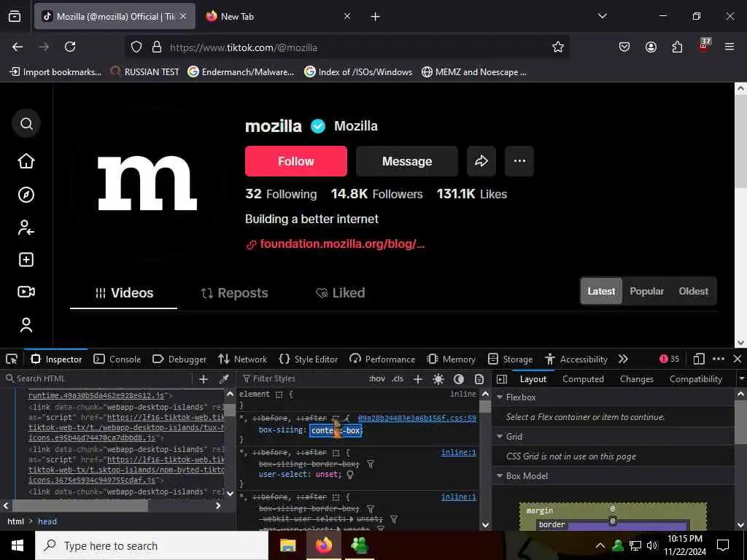Open more options ellipsis on profile
747x560 pixels.
[x=519, y=161]
